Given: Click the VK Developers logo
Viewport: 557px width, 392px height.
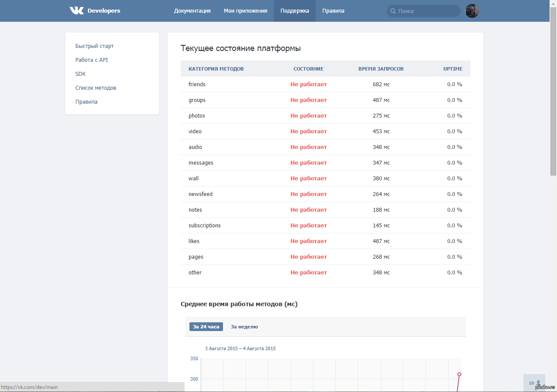Looking at the screenshot, I should point(95,11).
